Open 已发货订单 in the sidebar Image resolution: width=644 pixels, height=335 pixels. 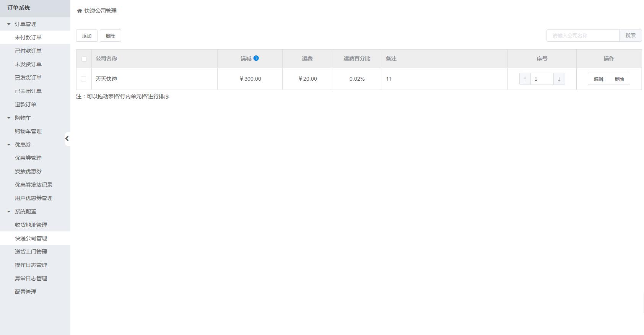coord(35,78)
